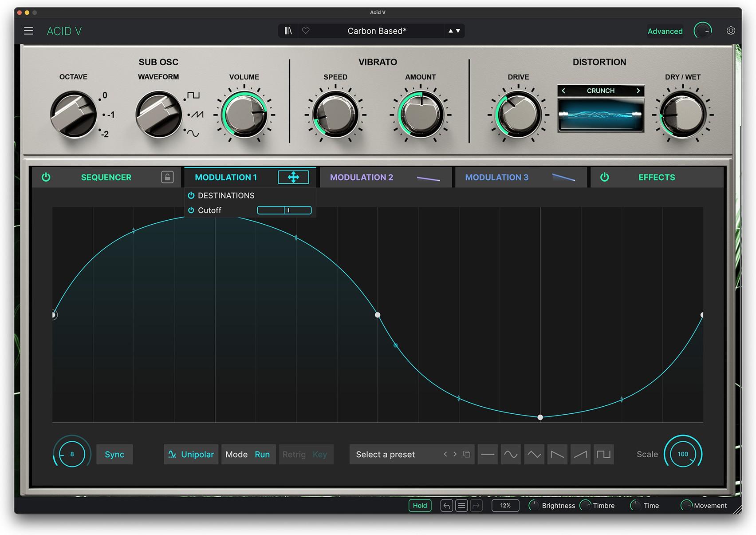Click the master volume knob top right
Screen dimensions: 756x535
[703, 31]
